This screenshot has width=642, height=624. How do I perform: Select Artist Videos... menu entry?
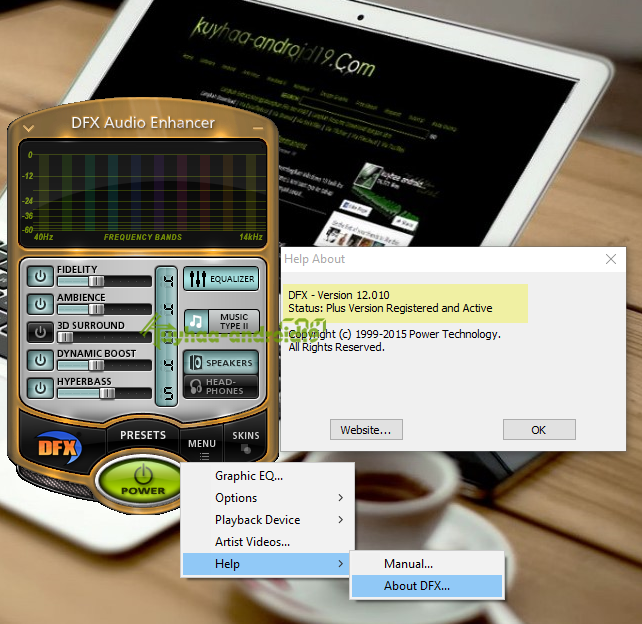pos(268,542)
